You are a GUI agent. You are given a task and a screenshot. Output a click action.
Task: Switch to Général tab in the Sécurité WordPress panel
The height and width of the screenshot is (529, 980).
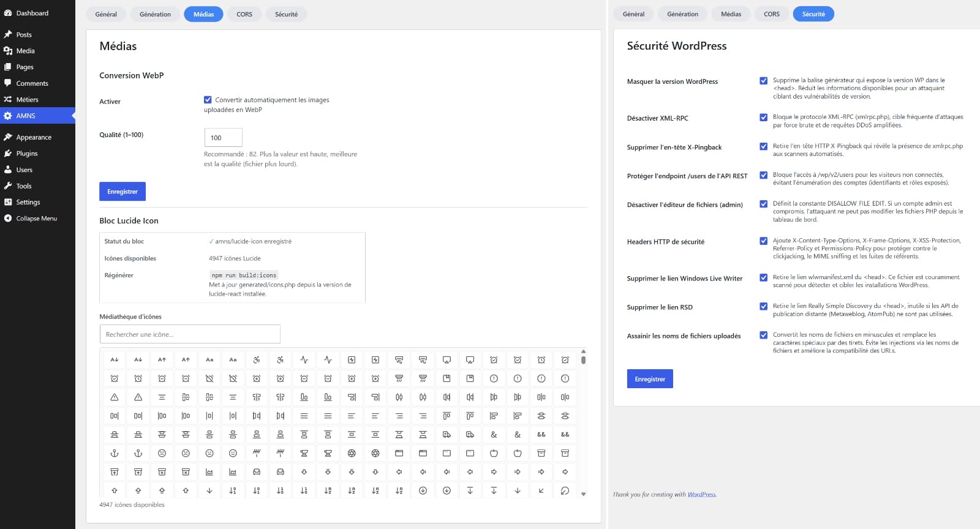pyautogui.click(x=633, y=14)
